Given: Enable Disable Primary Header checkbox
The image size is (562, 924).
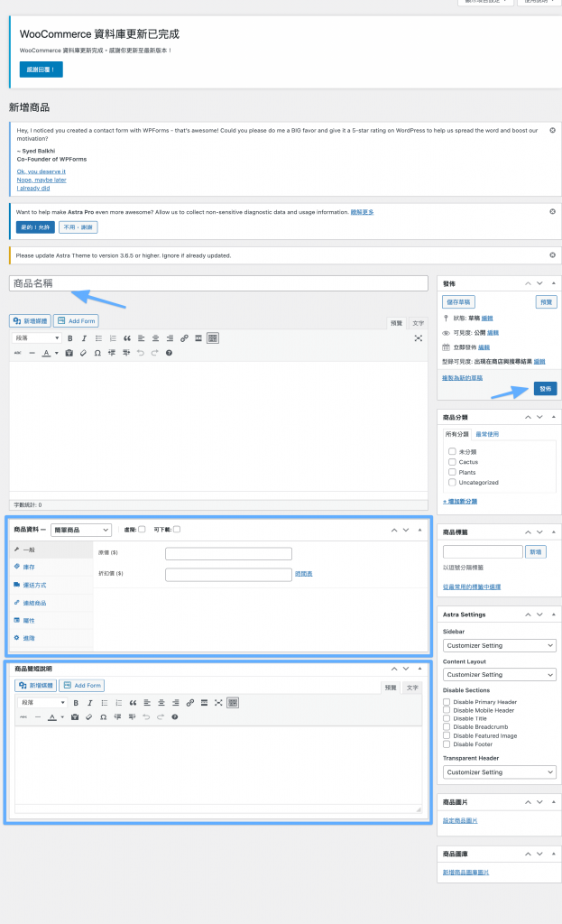Looking at the screenshot, I should 447,702.
